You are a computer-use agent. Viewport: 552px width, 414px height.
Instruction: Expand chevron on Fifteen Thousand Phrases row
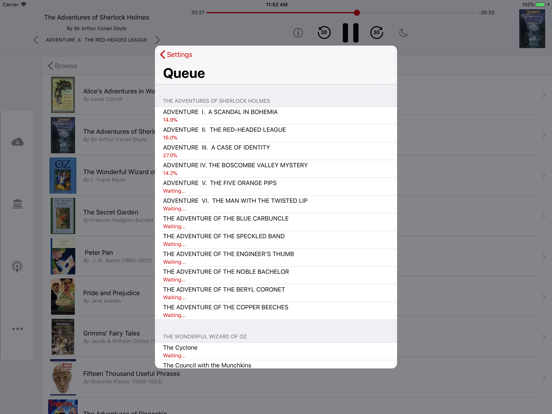point(544,377)
